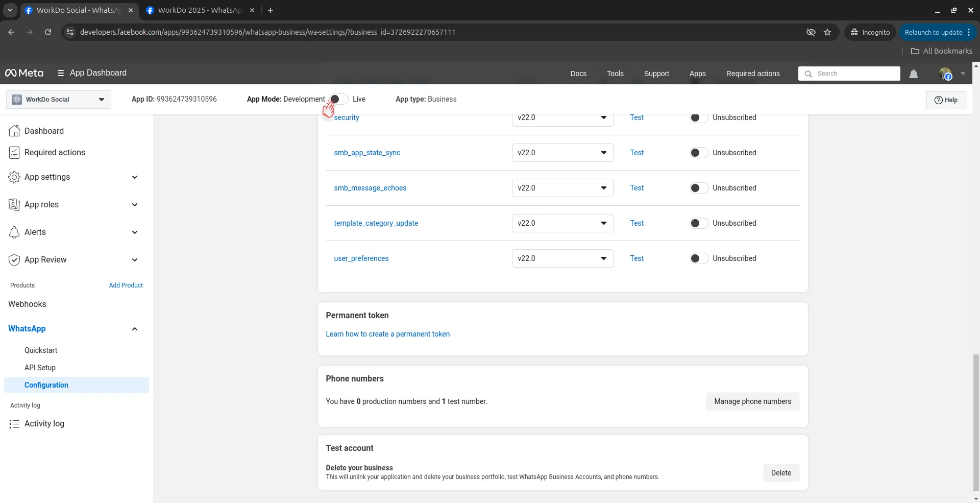The width and height of the screenshot is (980, 503).
Task: Click the Dashboard home icon in sidebar
Action: (14, 131)
